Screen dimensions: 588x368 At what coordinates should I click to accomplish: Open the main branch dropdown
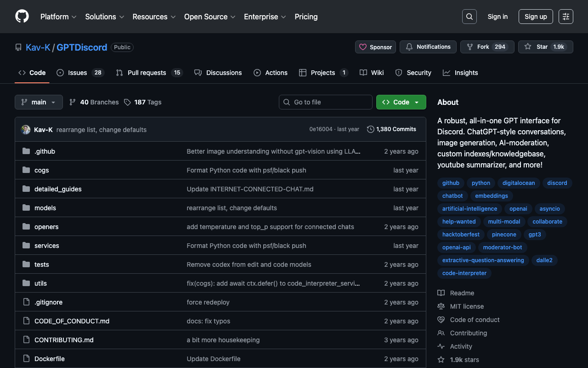pyautogui.click(x=39, y=102)
